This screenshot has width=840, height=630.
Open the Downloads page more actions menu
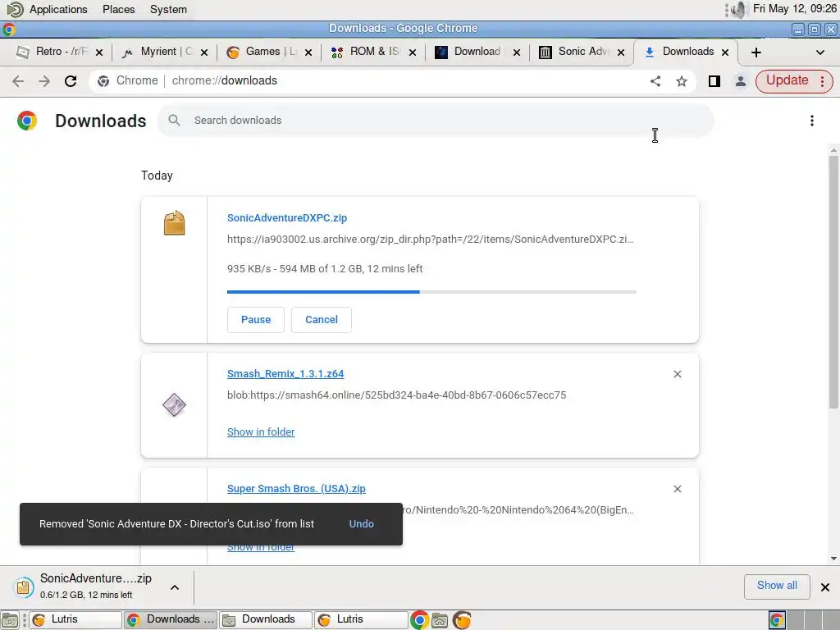click(x=812, y=121)
